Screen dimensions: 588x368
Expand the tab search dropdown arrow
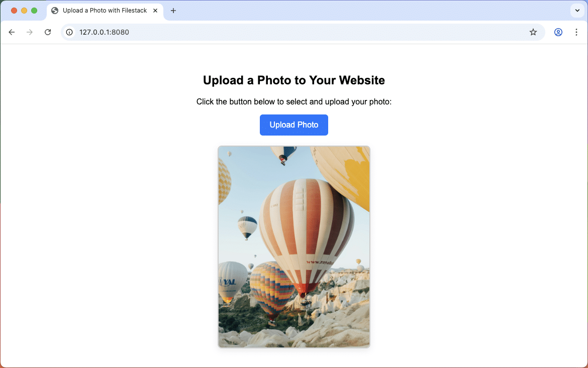pos(577,11)
